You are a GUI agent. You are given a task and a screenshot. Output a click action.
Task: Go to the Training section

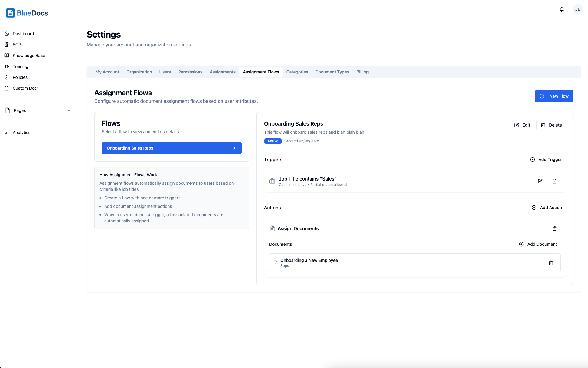click(20, 66)
